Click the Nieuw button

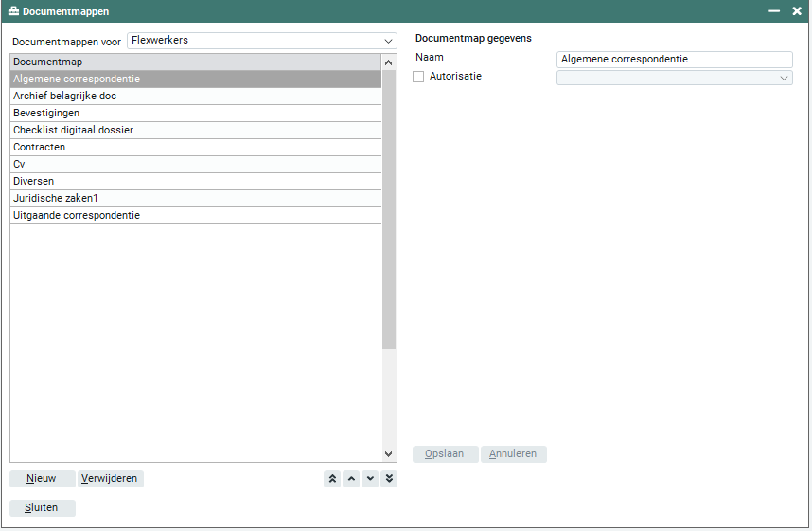42,479
